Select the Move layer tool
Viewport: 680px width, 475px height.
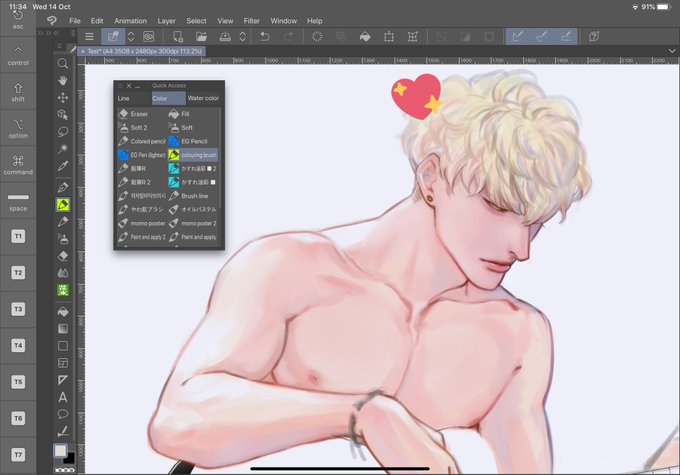pyautogui.click(x=63, y=98)
